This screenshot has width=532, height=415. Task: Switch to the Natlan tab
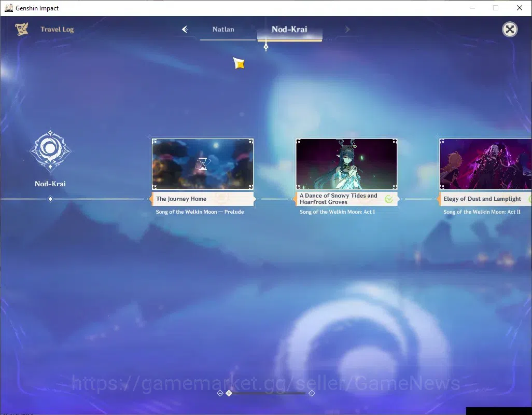tap(223, 30)
